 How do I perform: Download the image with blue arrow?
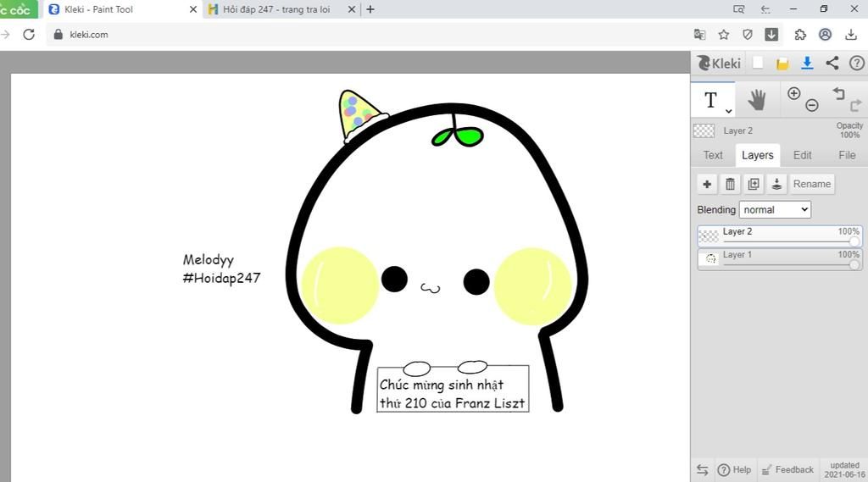coord(807,63)
